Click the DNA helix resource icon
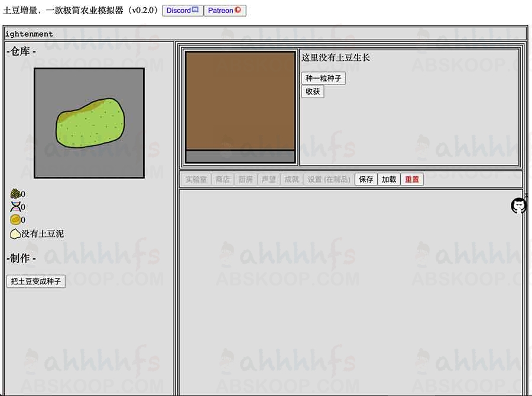The width and height of the screenshot is (532, 396). coord(15,207)
